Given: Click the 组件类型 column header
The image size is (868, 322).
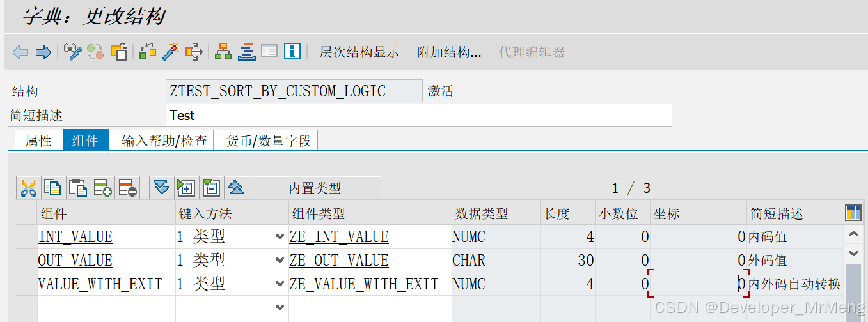Looking at the screenshot, I should pyautogui.click(x=370, y=213).
